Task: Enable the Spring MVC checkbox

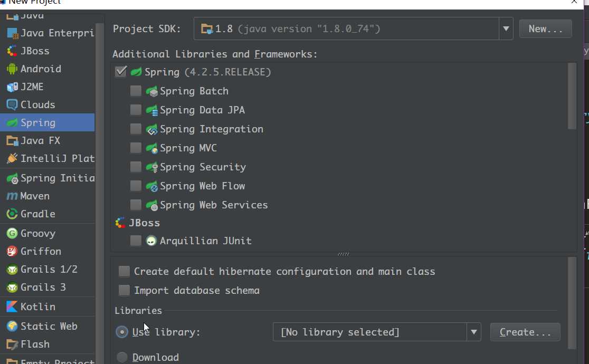Action: click(136, 148)
